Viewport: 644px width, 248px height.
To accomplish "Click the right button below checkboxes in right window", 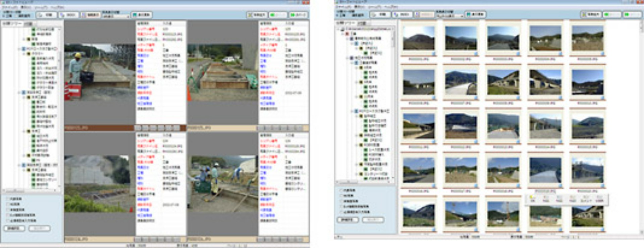I will [373, 220].
